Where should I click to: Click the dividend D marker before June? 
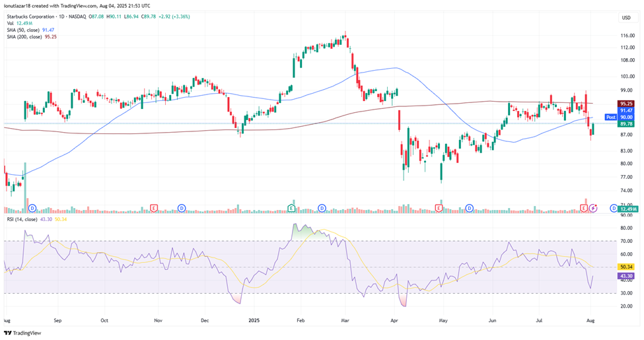pyautogui.click(x=468, y=208)
